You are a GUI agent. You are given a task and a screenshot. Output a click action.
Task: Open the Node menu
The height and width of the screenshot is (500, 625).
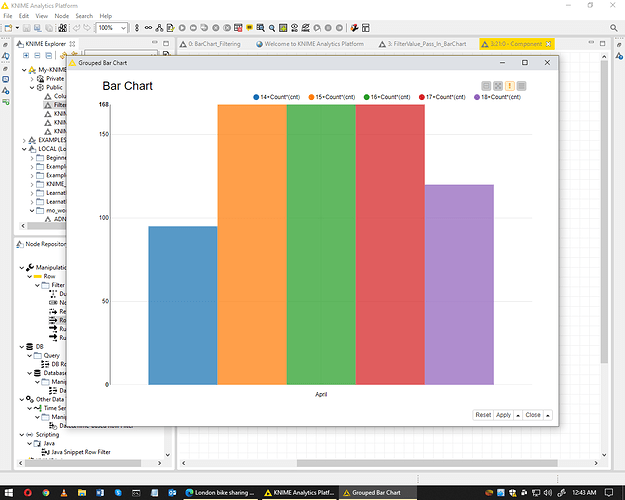(x=61, y=16)
